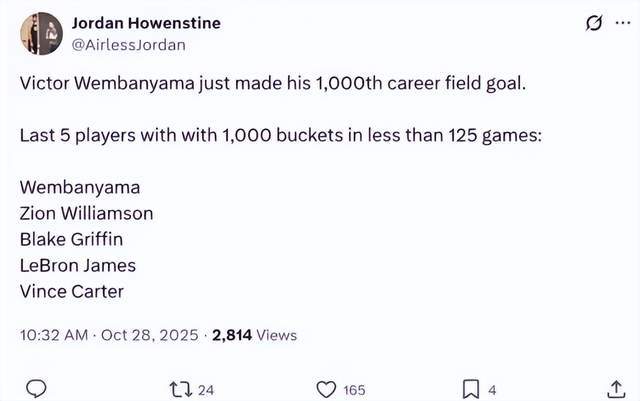This screenshot has width=640, height=401.
Task: Toggle the bookmark icon
Action: [x=471, y=389]
